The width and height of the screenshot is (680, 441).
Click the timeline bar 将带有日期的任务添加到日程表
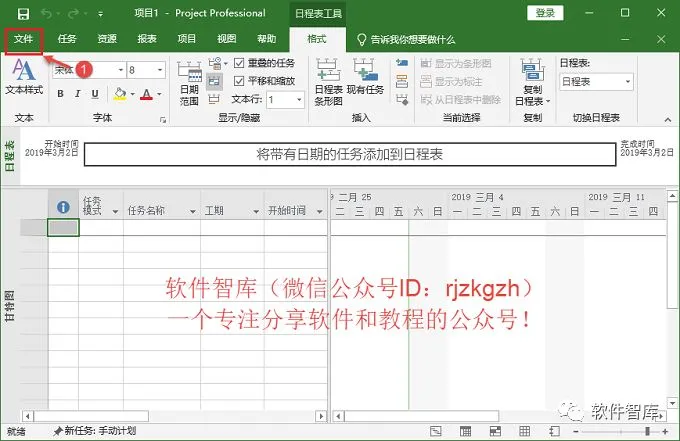click(x=350, y=154)
